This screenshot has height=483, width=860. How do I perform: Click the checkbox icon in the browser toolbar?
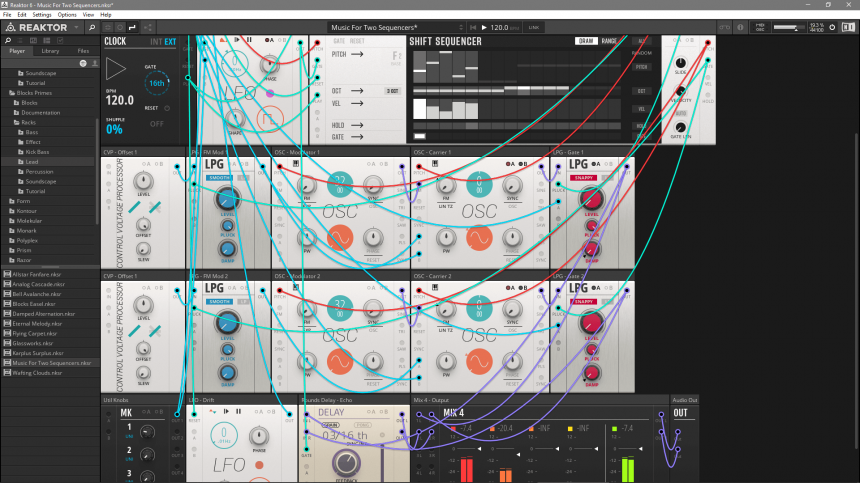pos(60,41)
